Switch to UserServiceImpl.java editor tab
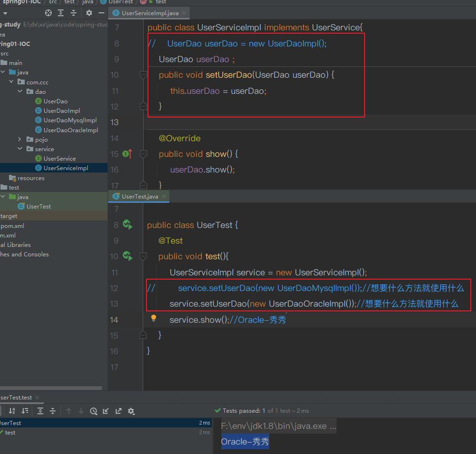The height and width of the screenshot is (454, 476). (149, 13)
